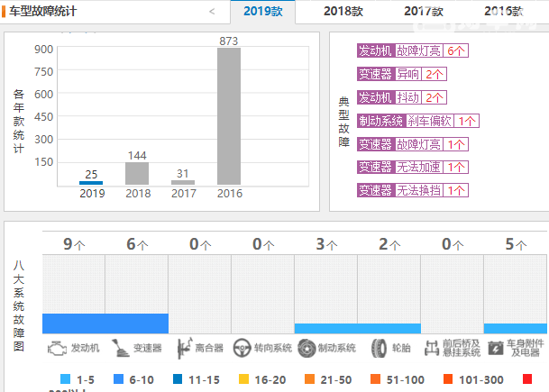This screenshot has width=549, height=392.
Task: Click the 离合器 label text
Action: pos(209,348)
